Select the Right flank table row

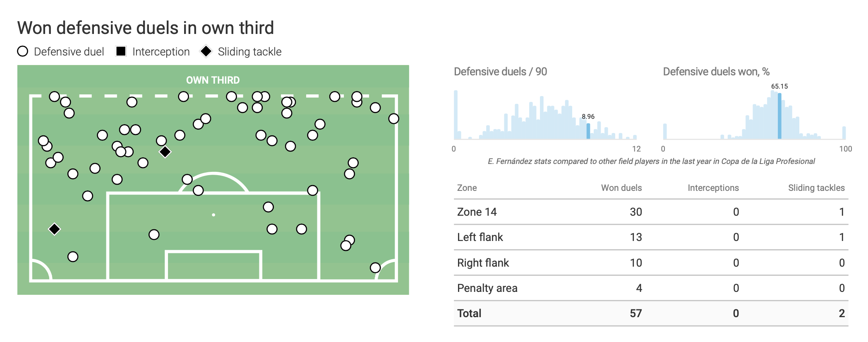651,263
